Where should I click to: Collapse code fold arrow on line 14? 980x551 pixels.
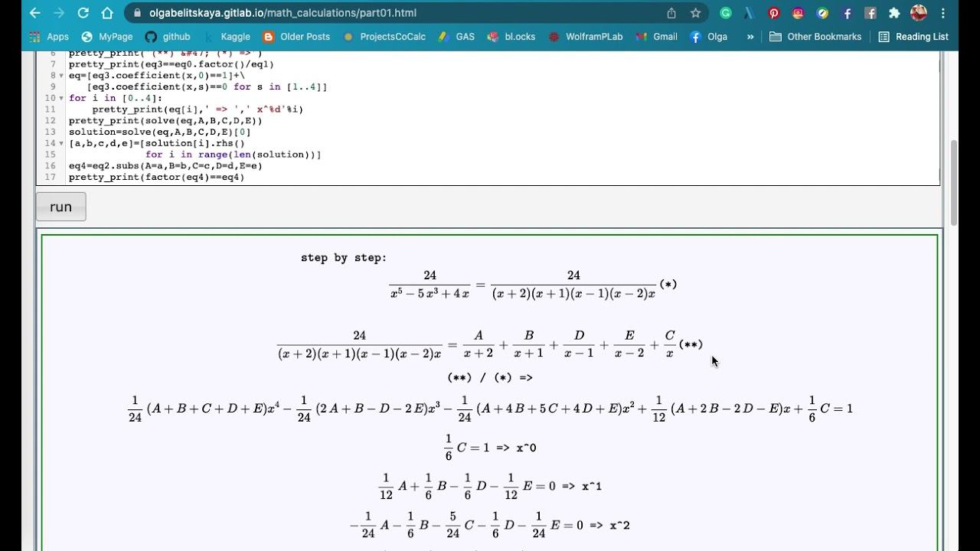[61, 143]
